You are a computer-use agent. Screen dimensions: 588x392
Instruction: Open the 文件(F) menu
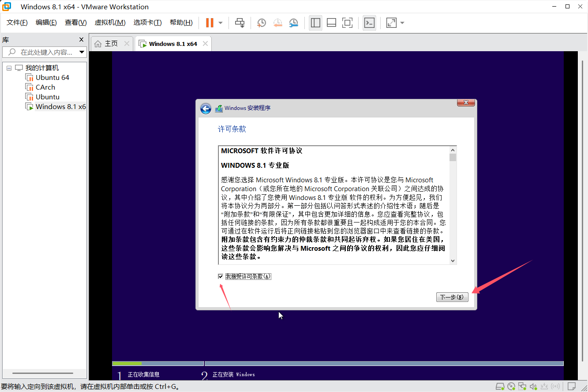(17, 23)
